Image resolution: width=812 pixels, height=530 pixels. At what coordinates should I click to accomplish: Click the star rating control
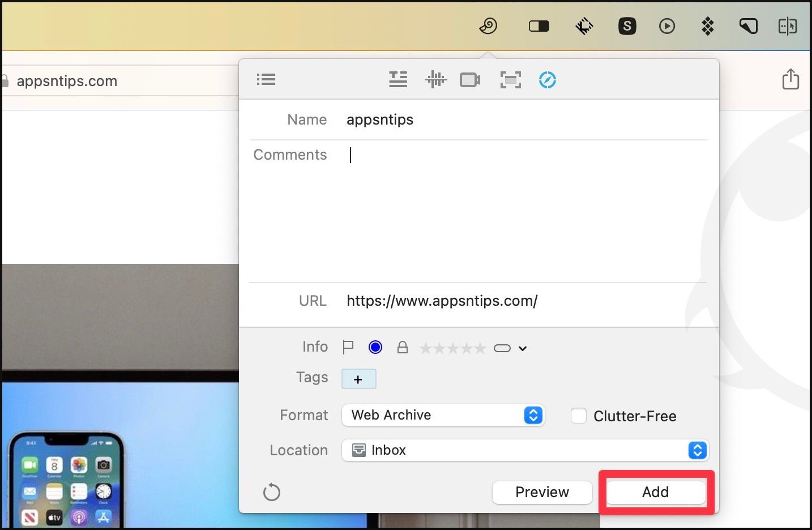pos(452,348)
